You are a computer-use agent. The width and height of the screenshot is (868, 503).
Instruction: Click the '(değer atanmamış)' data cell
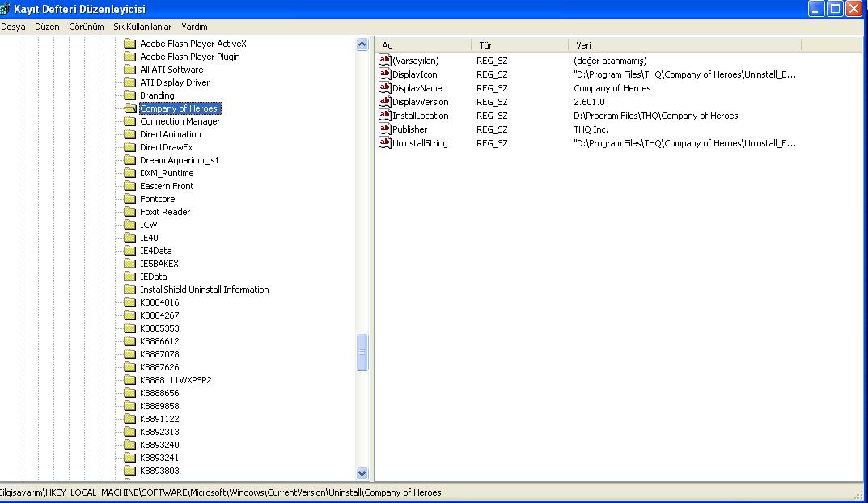tap(609, 61)
